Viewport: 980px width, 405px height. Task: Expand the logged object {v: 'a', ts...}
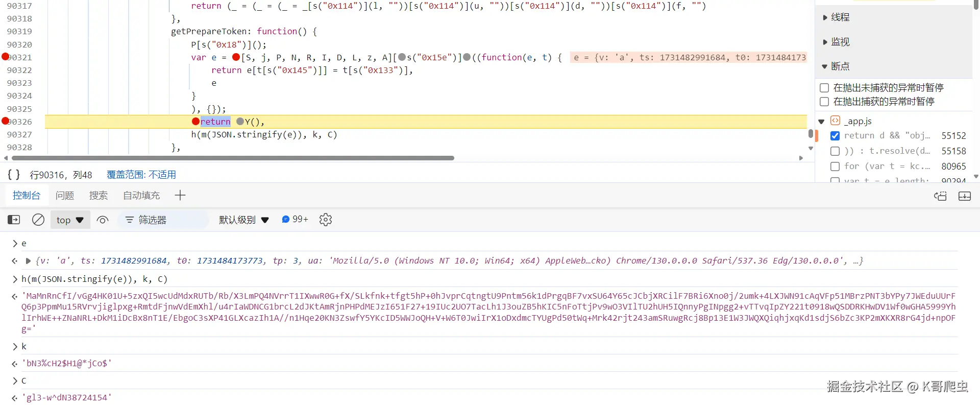pyautogui.click(x=28, y=261)
